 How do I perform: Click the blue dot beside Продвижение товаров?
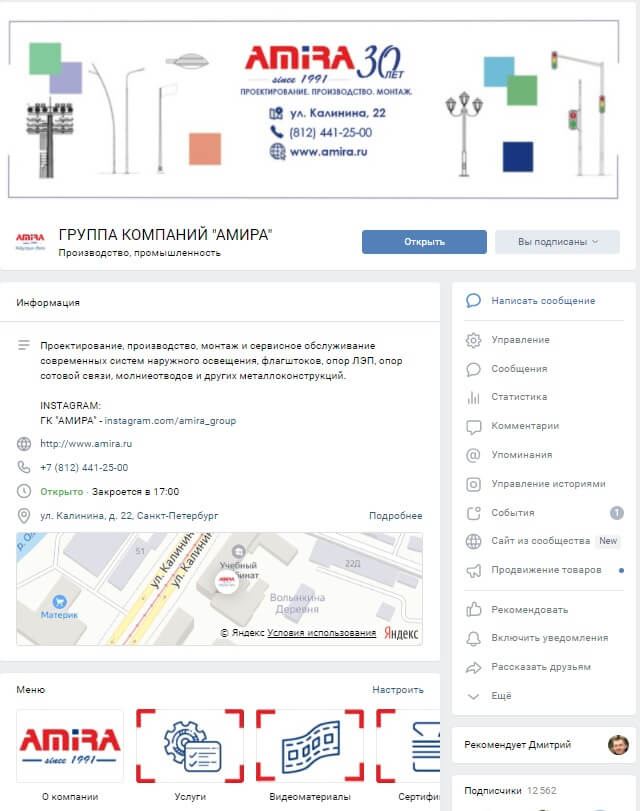click(621, 570)
